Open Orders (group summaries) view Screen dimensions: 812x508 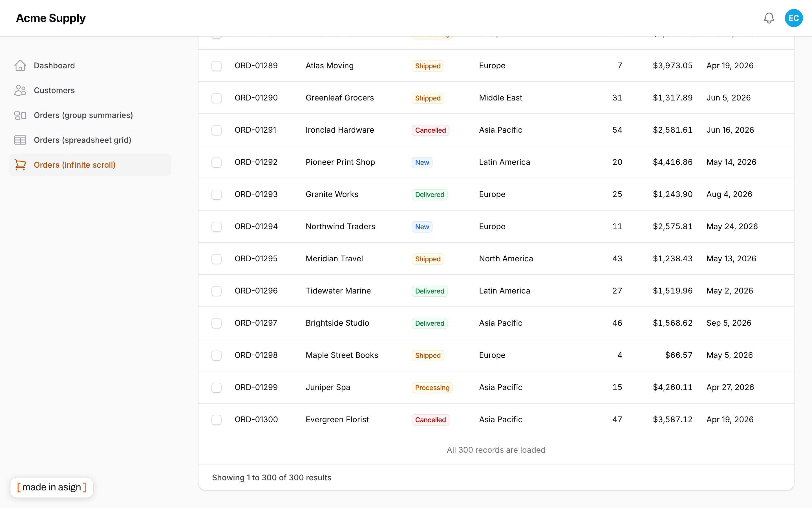point(90,115)
